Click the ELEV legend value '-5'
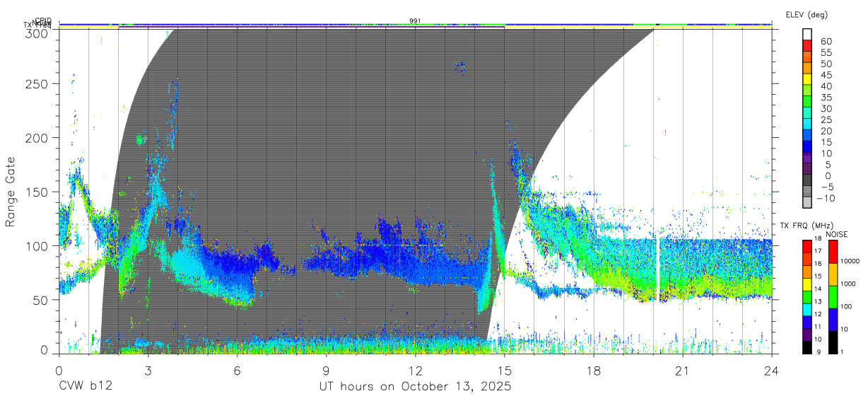This screenshot has width=868, height=401. [x=826, y=187]
